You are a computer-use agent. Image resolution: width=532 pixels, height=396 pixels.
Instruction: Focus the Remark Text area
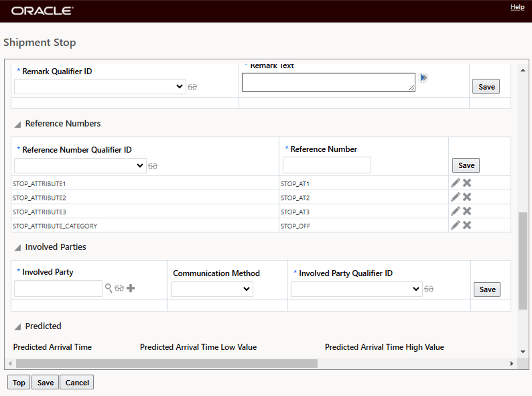328,82
